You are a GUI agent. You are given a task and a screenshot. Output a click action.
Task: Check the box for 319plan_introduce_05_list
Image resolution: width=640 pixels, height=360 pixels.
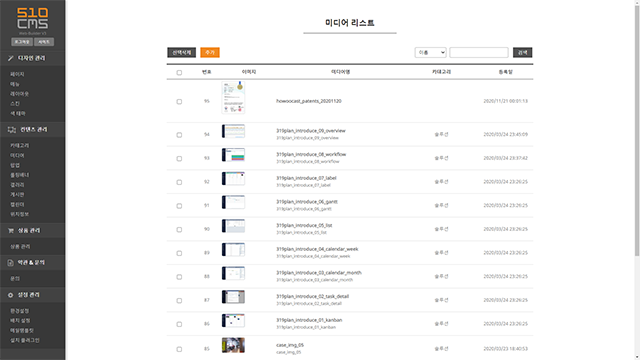(179, 230)
